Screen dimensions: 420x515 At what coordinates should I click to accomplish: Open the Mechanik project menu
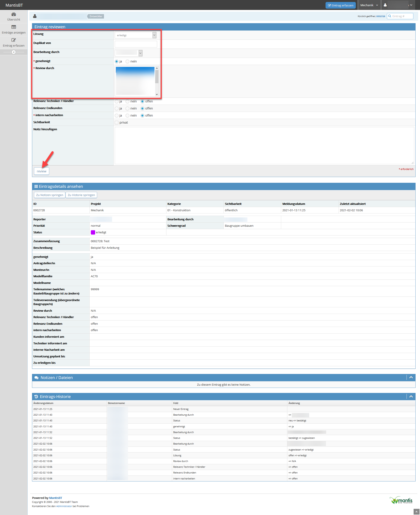pyautogui.click(x=369, y=5)
